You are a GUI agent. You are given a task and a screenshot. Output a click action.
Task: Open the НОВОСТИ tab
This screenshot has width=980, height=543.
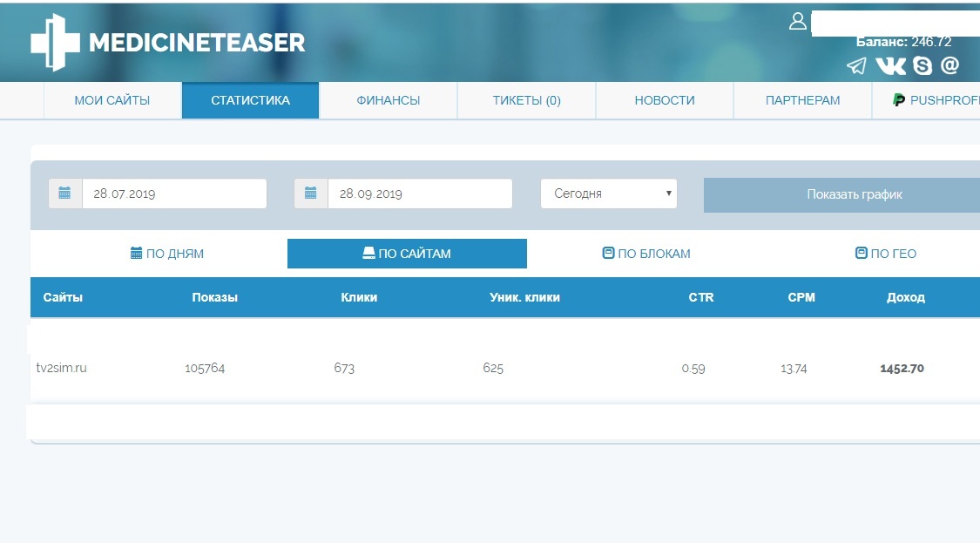pos(665,100)
